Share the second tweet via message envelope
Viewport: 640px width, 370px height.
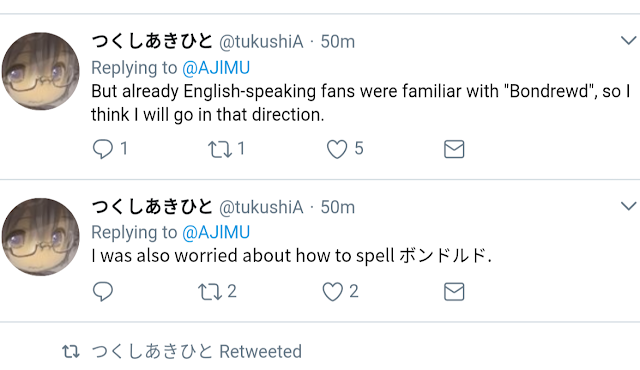tap(454, 292)
